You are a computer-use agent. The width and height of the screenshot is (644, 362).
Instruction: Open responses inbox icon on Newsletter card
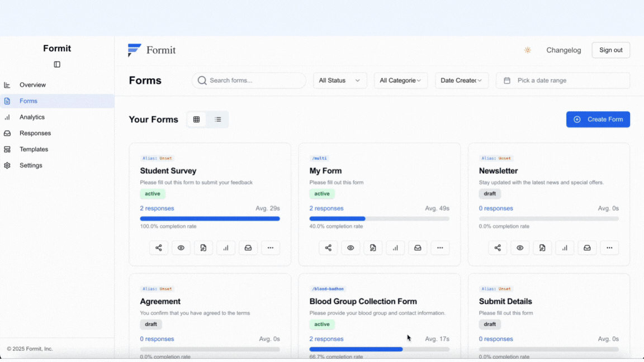pos(587,248)
